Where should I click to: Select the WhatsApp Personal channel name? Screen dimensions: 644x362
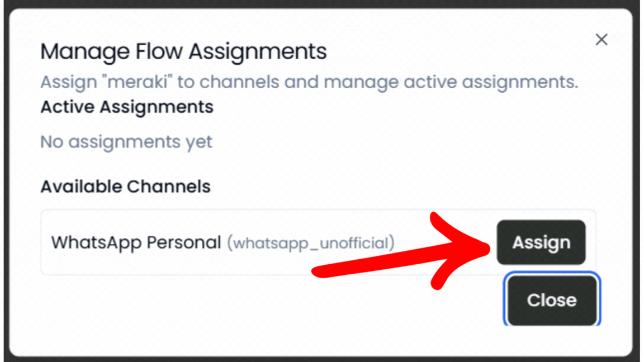tap(136, 242)
